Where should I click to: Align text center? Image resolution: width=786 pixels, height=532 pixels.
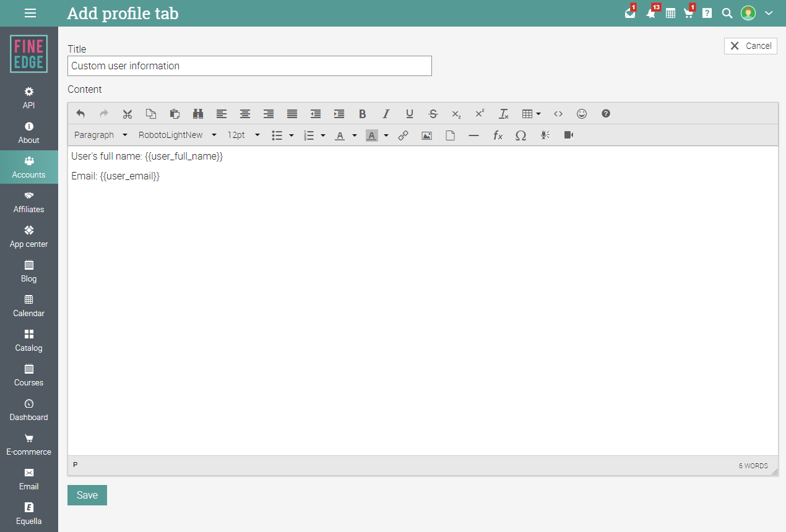[x=245, y=114]
